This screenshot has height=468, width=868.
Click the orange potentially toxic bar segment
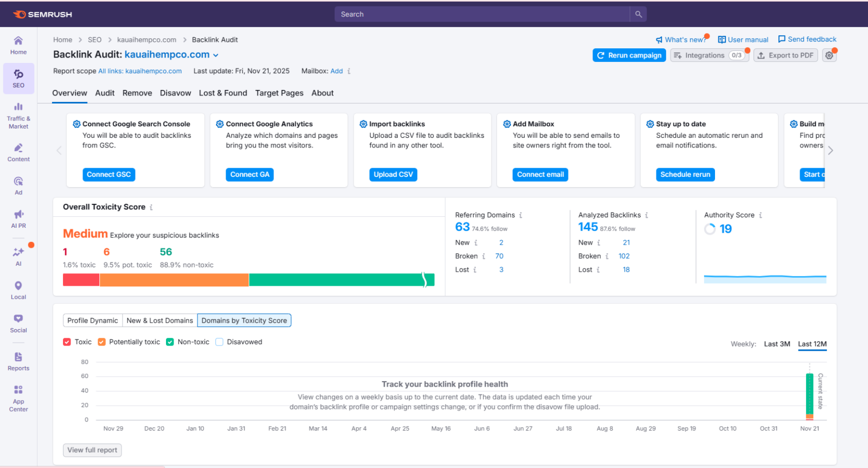(x=174, y=280)
